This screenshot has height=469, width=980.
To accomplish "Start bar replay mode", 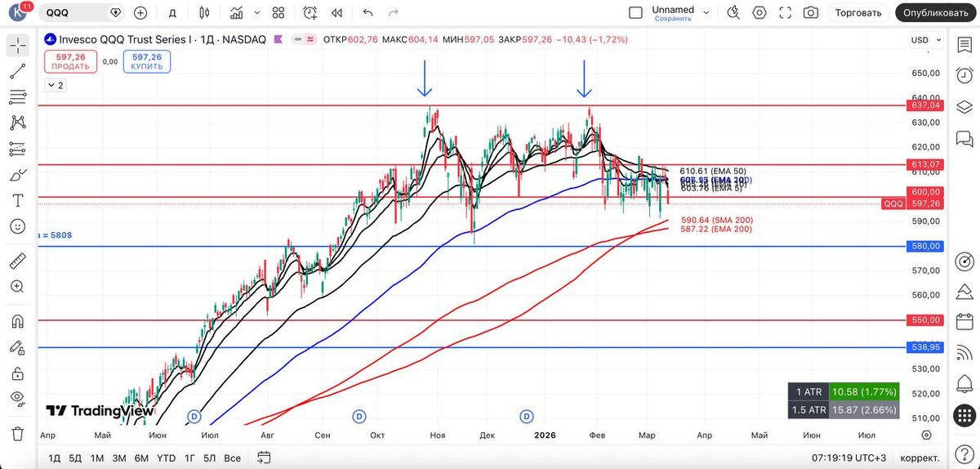I will click(336, 12).
